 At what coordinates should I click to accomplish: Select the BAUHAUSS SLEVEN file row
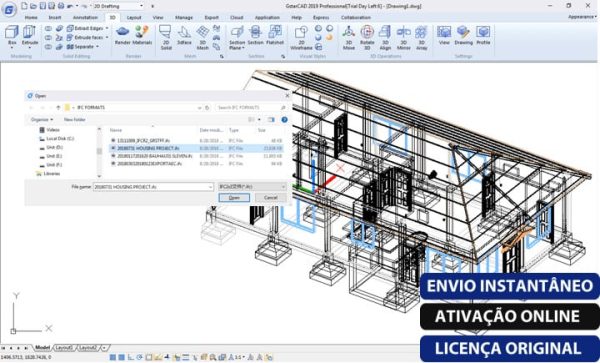[x=196, y=156]
